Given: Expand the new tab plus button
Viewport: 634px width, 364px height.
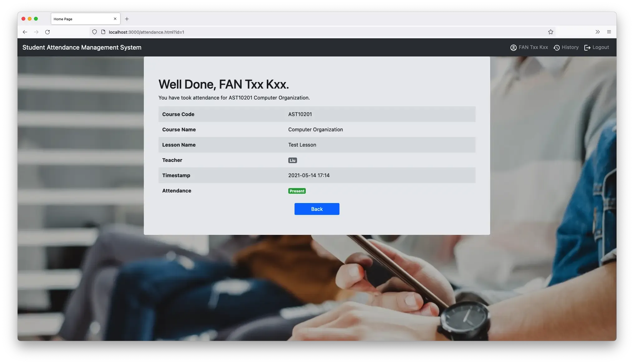Looking at the screenshot, I should coord(127,19).
